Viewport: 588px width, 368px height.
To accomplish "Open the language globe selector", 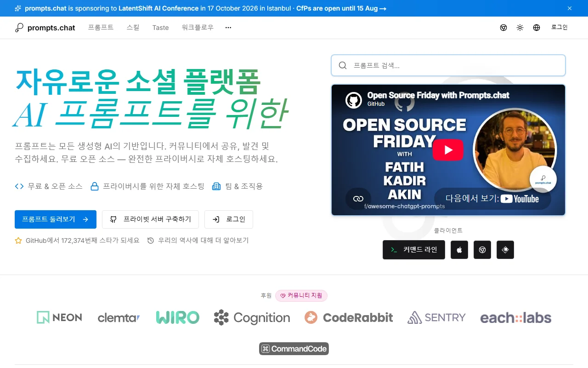I will point(537,28).
